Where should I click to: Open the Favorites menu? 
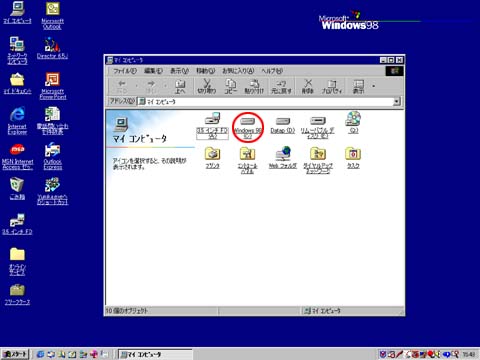pos(238,71)
